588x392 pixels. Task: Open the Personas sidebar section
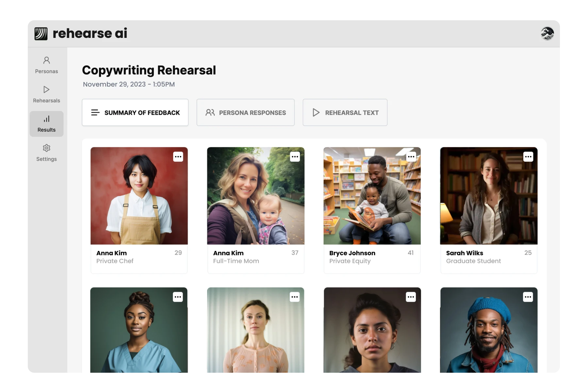46,65
